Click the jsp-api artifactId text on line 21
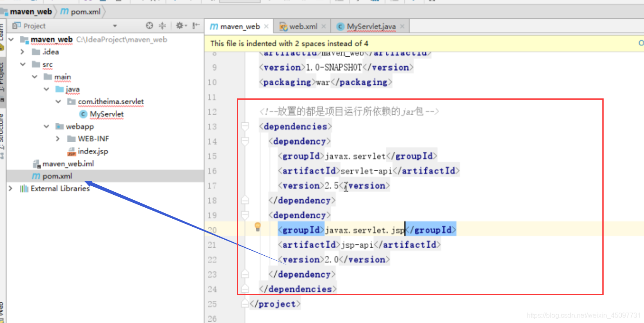 point(357,244)
